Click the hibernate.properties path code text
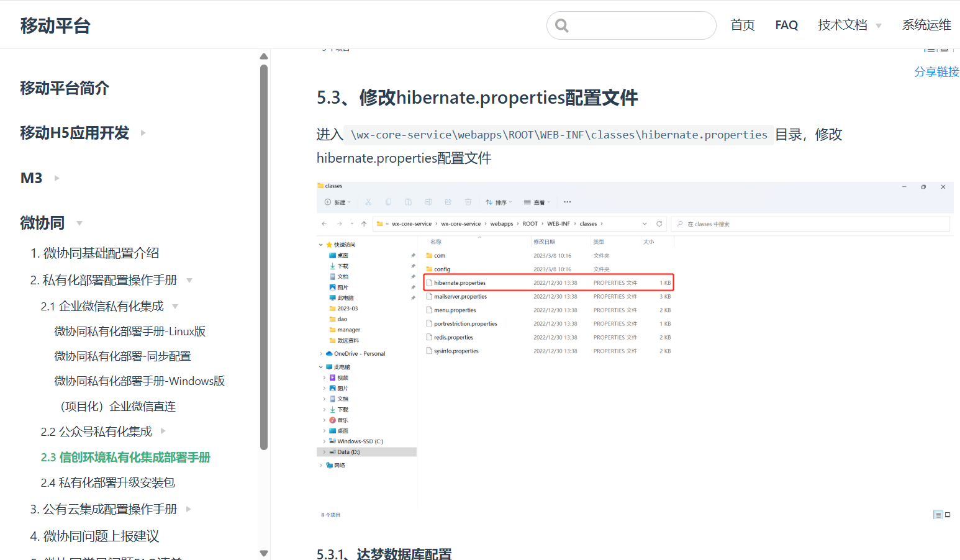The width and height of the screenshot is (960, 560). [559, 135]
